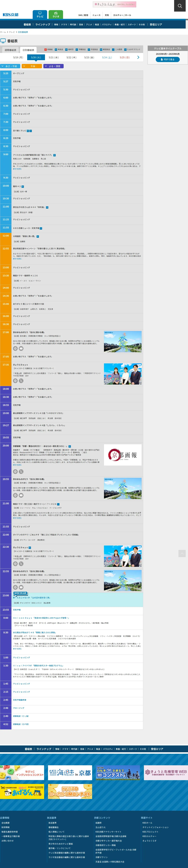The height and width of the screenshot is (868, 188).
Task: Open the 番組表 top menu item
Action: pyautogui.click(x=27, y=25)
